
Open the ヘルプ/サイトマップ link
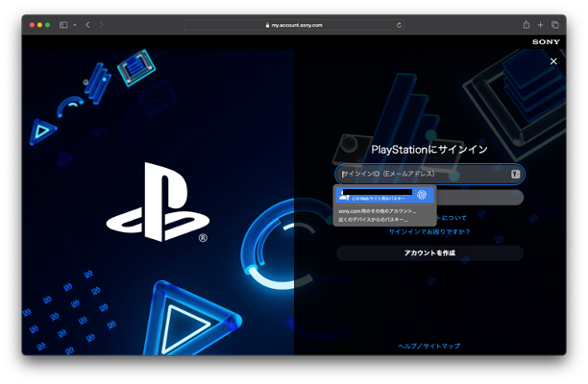click(x=429, y=346)
